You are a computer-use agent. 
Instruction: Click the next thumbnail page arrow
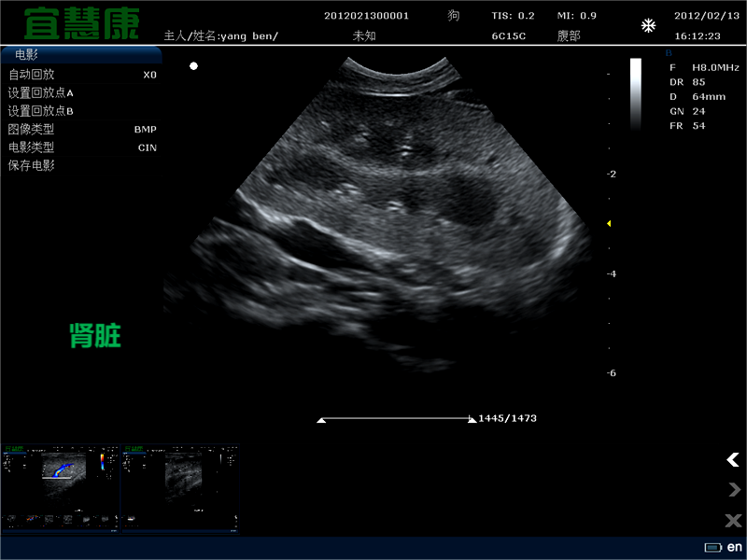point(733,490)
